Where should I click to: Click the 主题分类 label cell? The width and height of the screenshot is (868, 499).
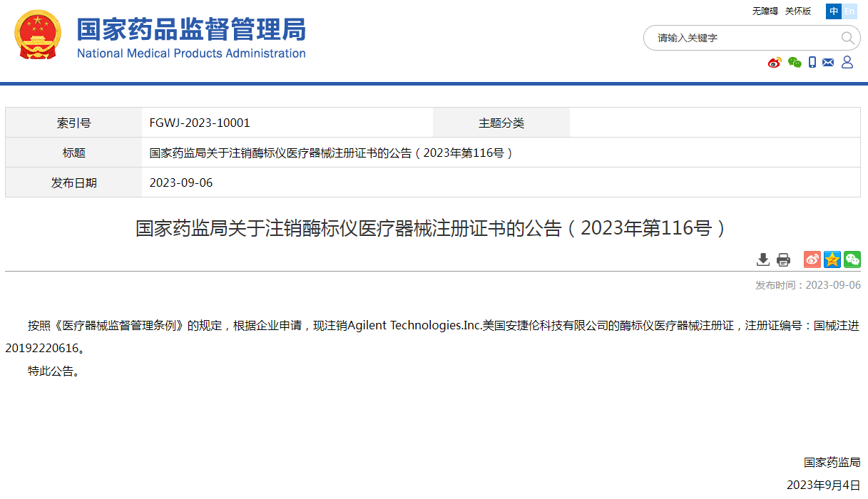pyautogui.click(x=501, y=123)
